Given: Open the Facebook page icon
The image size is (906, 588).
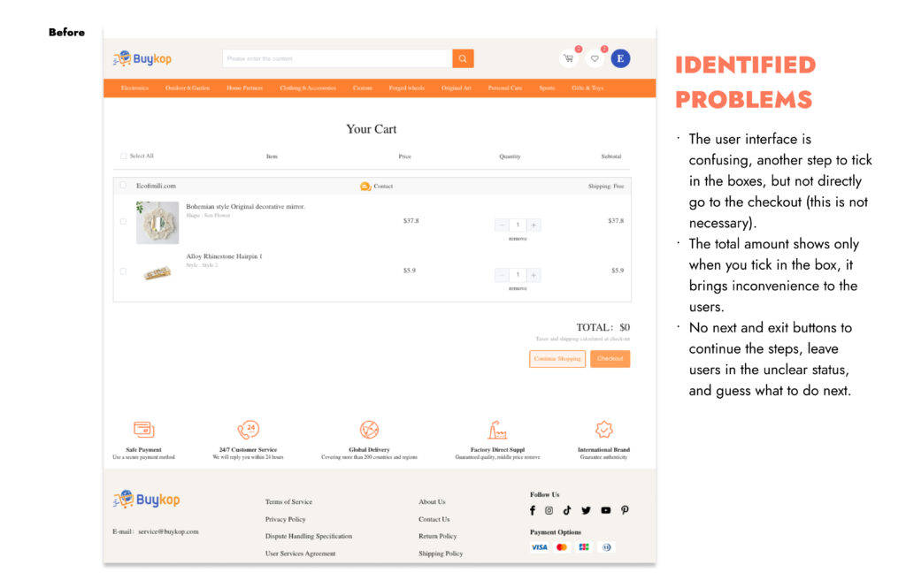Looking at the screenshot, I should (x=532, y=510).
